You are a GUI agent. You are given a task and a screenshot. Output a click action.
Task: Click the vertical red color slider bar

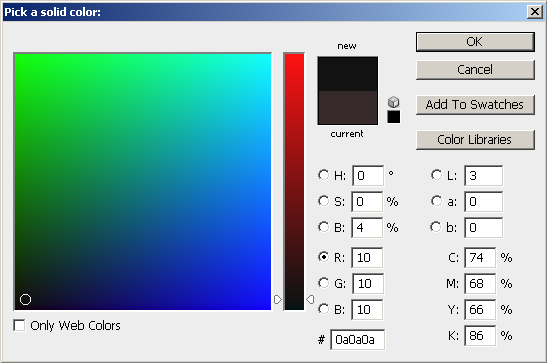pyautogui.click(x=294, y=181)
